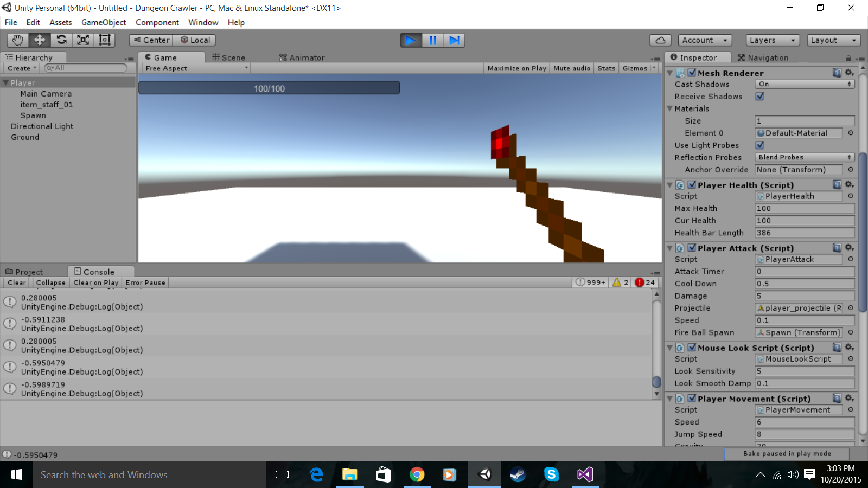Collapse Player in Hierarchy
This screenshot has height=488, width=868.
(5, 83)
